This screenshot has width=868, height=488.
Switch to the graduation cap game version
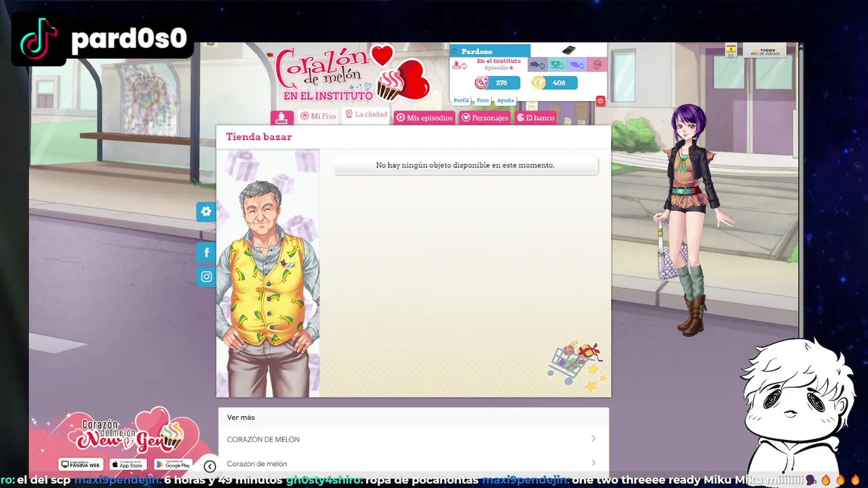click(537, 65)
